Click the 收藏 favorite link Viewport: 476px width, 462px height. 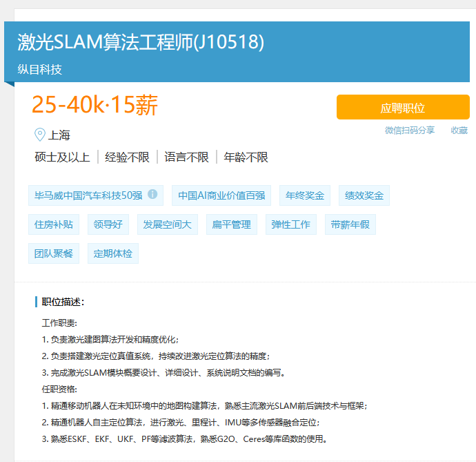[x=459, y=131]
